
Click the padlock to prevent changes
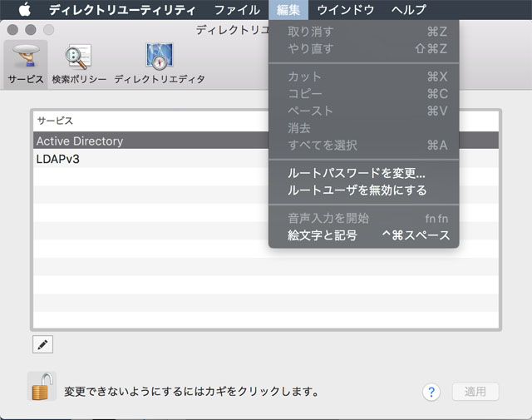pos(42,387)
